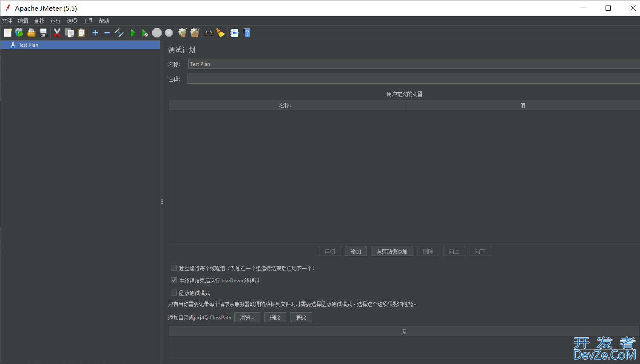Start the test with the green play icon
The width and height of the screenshot is (640, 364).
[133, 33]
